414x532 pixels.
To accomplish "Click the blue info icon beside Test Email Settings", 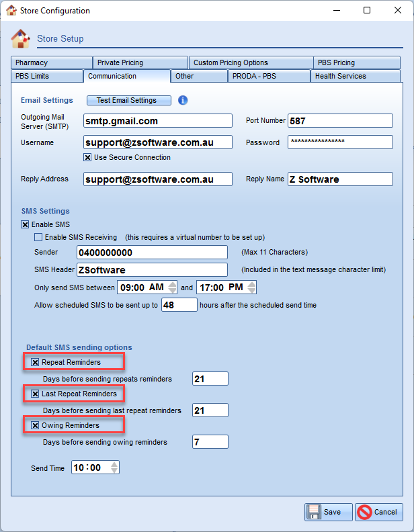I will [182, 101].
